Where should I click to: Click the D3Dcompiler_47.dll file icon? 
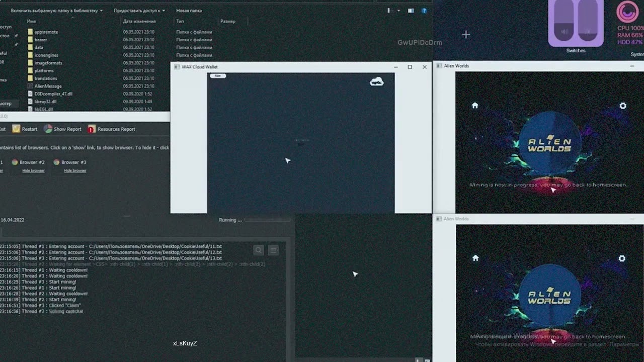tap(30, 94)
